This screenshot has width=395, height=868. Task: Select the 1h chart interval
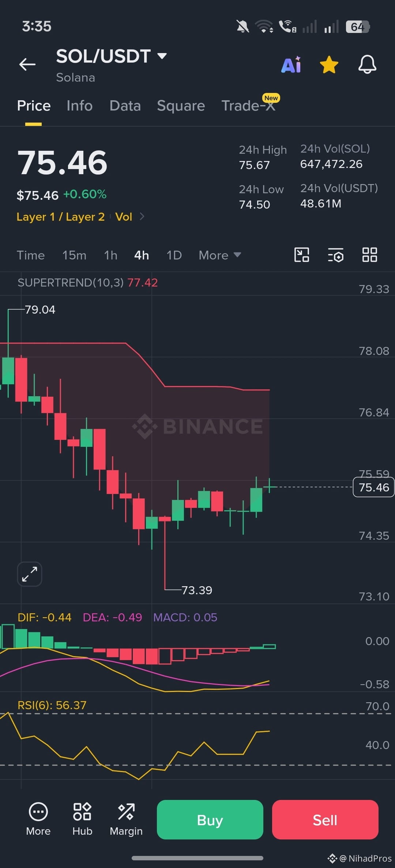click(111, 255)
